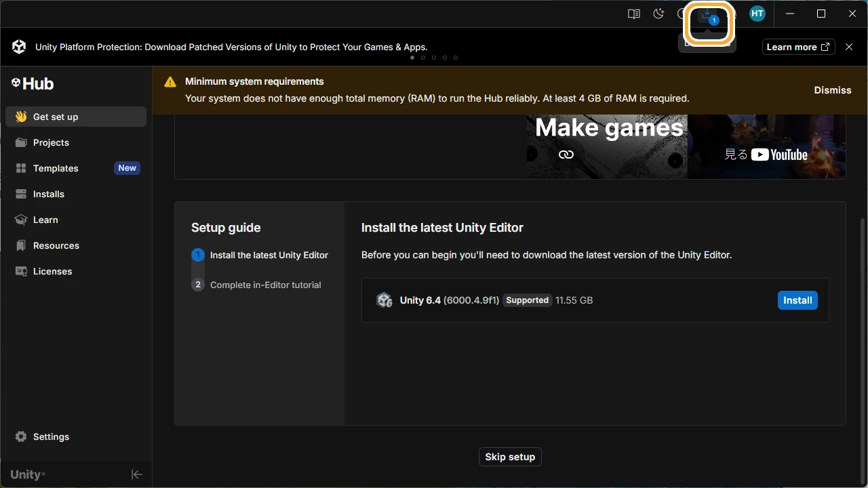Screen dimensions: 868x488
Task: Dismiss the minimum system requirements warning
Action: 833,90
